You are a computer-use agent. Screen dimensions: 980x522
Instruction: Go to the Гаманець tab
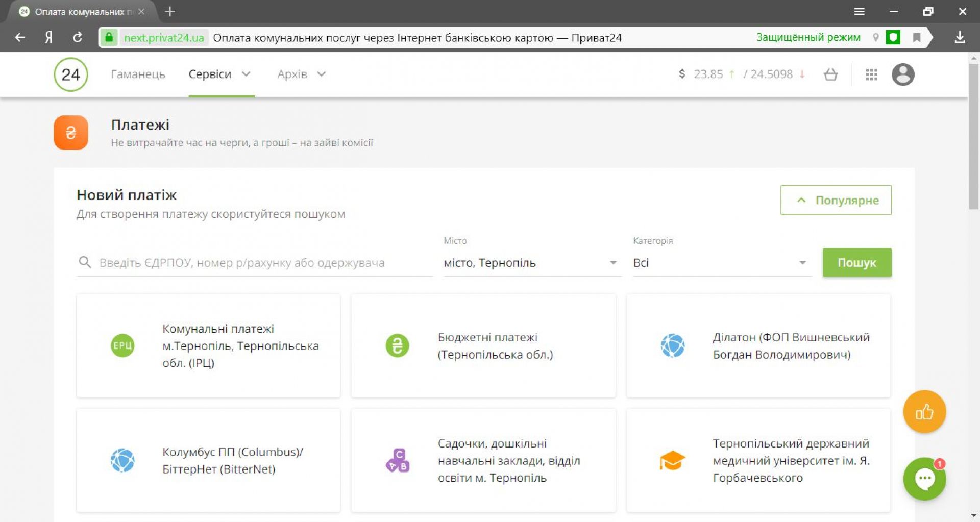coord(138,74)
